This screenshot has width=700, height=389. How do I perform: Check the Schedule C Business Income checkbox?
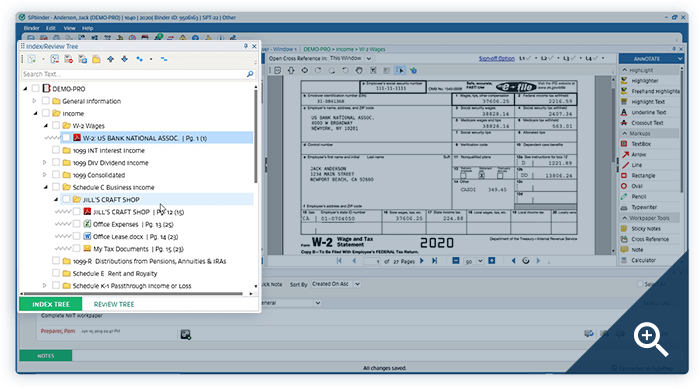pos(56,187)
